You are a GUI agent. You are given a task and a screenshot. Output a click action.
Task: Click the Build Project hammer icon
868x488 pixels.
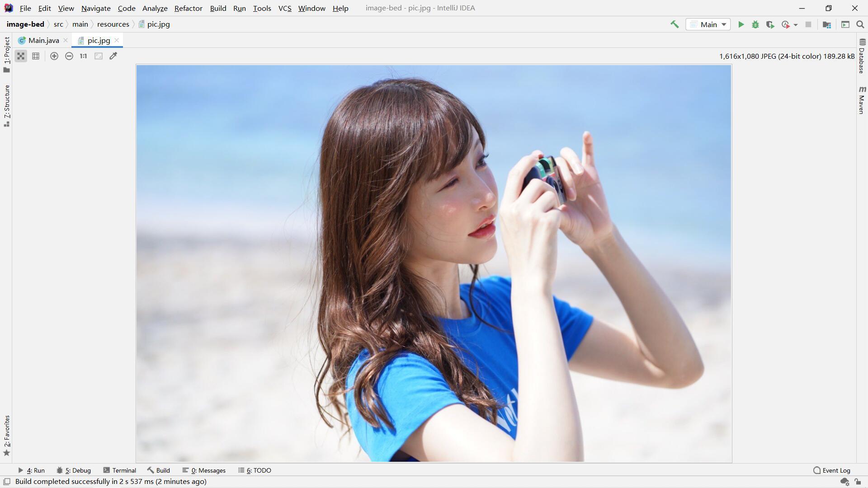675,24
